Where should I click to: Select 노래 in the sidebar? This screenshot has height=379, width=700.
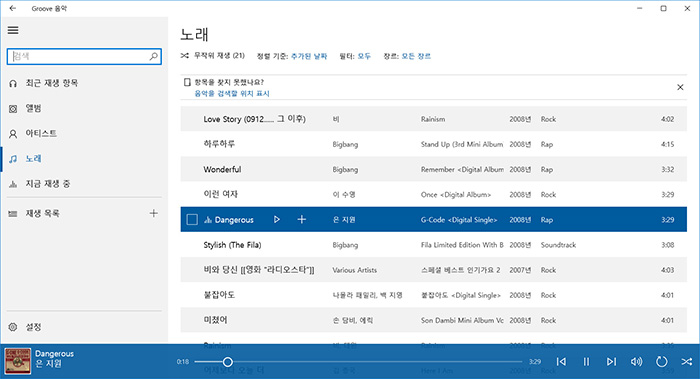coord(33,158)
